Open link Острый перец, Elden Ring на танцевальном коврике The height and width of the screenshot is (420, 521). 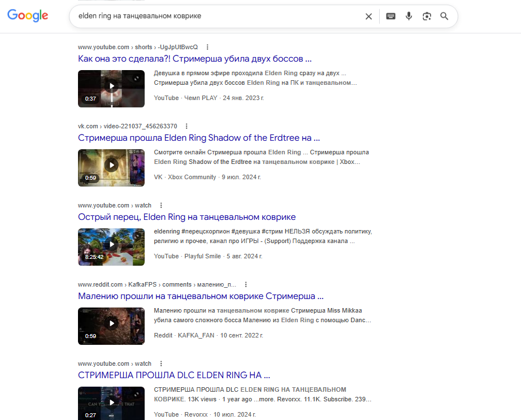coord(186,217)
